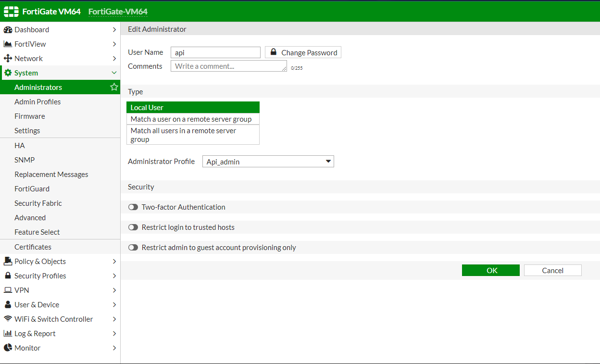Click the OK button
Screen dimensions: 600x364
tap(491, 270)
